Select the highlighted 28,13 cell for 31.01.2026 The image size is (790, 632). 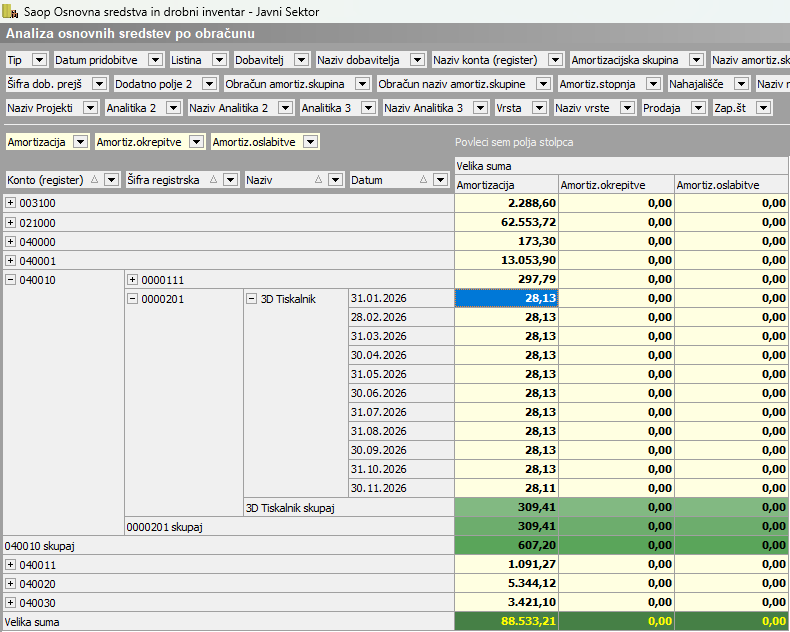pos(505,298)
